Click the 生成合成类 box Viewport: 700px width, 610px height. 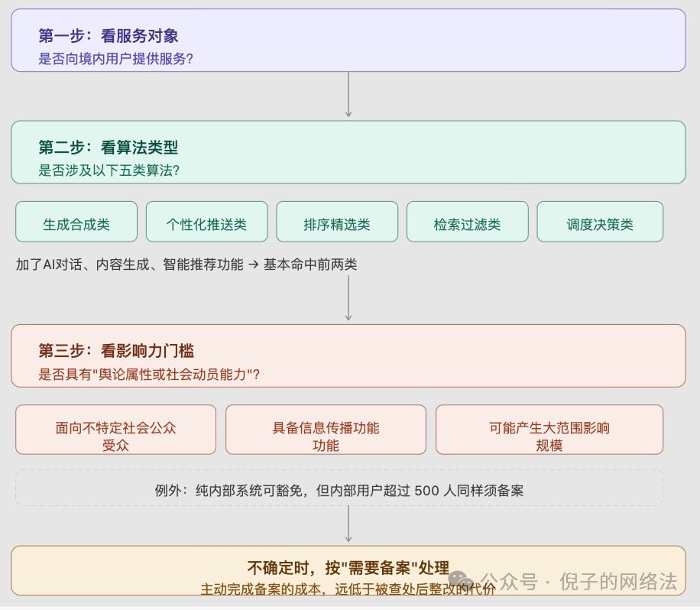pos(76,222)
